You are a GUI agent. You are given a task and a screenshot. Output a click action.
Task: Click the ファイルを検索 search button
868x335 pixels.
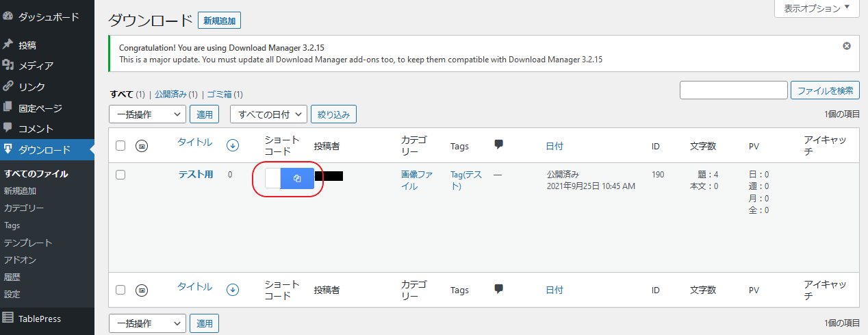click(825, 90)
